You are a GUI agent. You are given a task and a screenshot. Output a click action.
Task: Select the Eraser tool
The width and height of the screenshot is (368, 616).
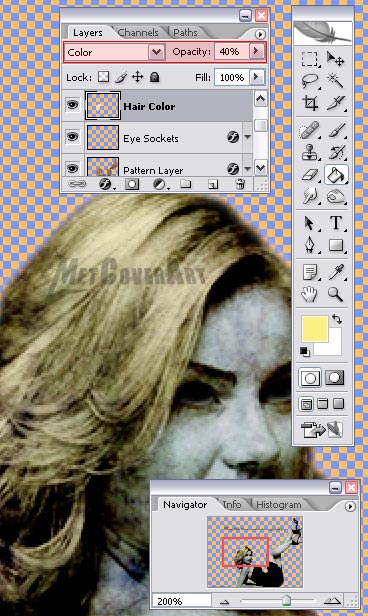coord(310,174)
